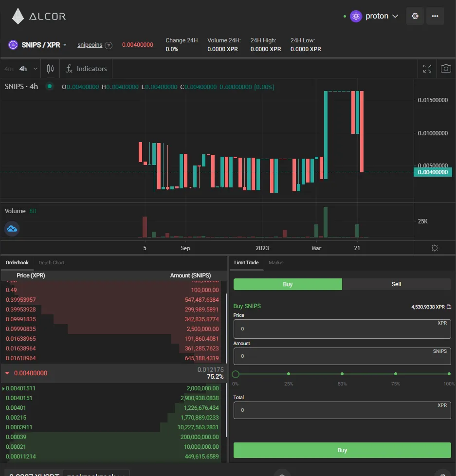The width and height of the screenshot is (456, 476).
Task: Click the snipcoins help question mark
Action: 109,46
